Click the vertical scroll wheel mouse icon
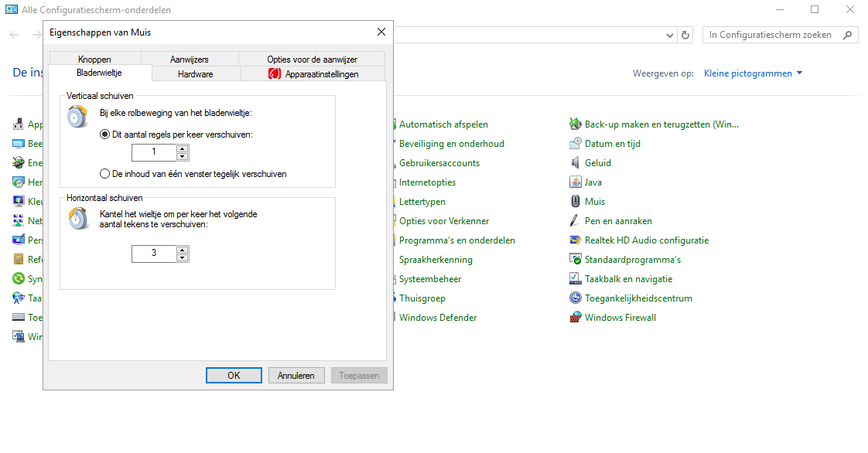The width and height of the screenshot is (868, 453). 77,117
